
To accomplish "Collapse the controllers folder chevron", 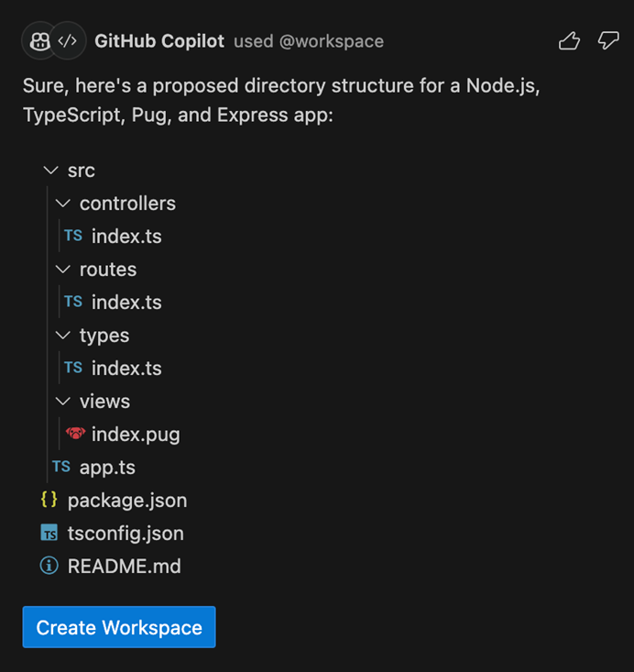I will pos(62,204).
